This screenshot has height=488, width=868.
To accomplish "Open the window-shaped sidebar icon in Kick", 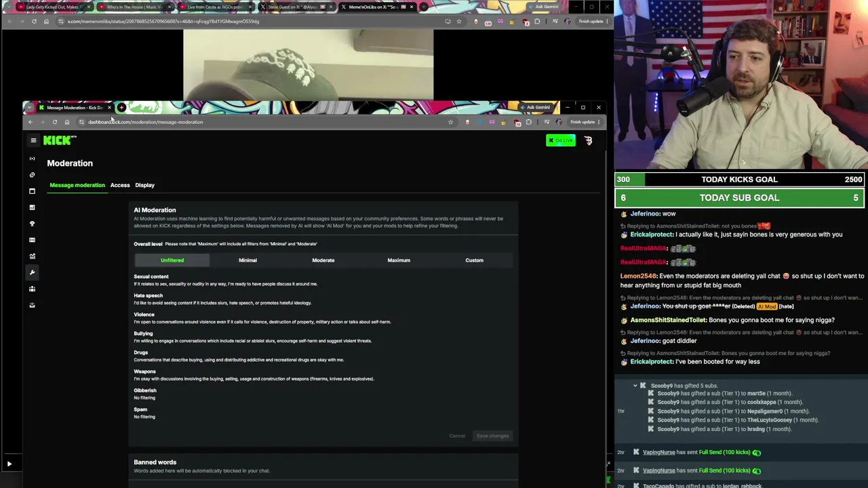I will click(32, 191).
